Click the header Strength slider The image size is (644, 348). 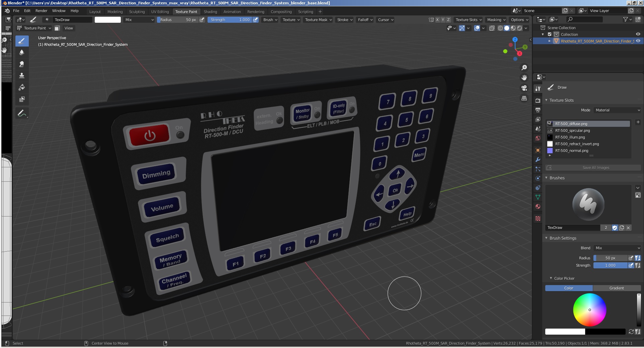coord(229,20)
